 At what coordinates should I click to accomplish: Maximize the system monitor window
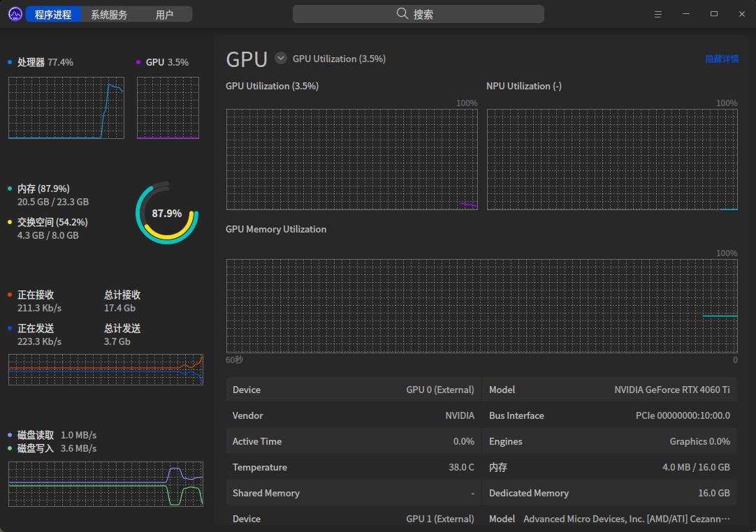(714, 14)
